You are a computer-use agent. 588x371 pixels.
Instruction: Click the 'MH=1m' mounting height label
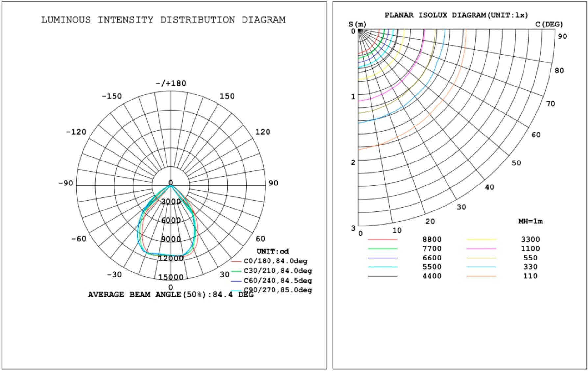pyautogui.click(x=530, y=221)
